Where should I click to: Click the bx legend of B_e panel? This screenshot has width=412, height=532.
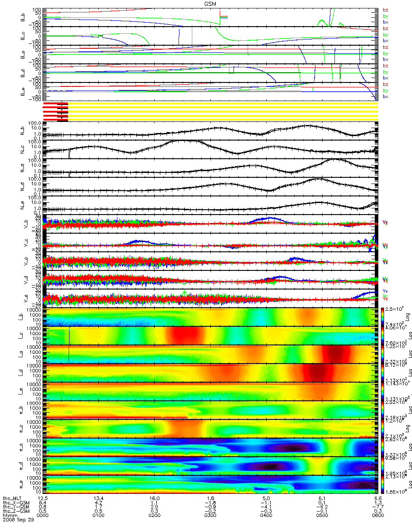point(385,96)
